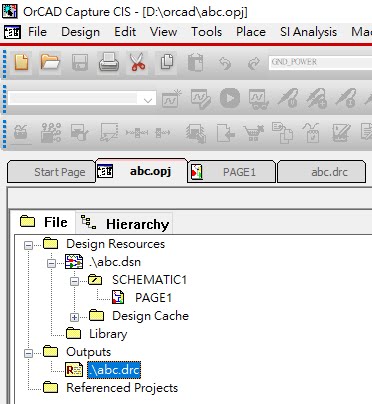Run PSpice with the play icon
Image resolution: width=372 pixels, height=404 pixels.
(230, 98)
